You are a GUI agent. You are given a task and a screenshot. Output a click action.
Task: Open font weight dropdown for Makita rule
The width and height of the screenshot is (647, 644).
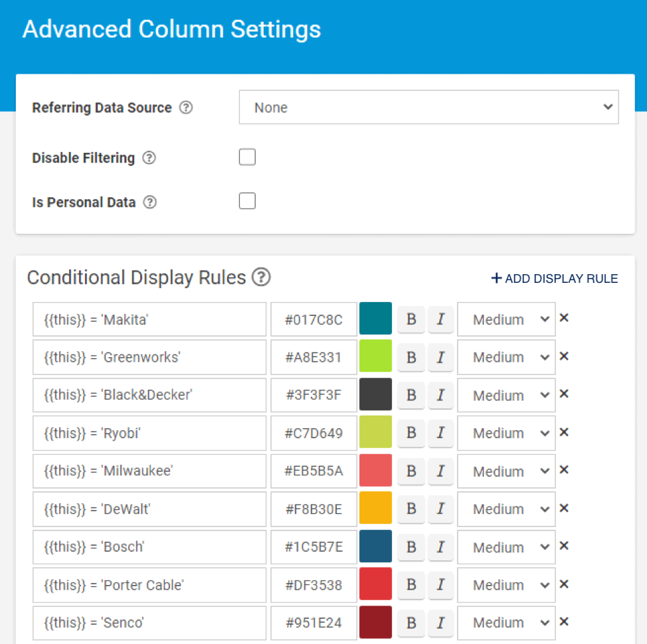506,319
